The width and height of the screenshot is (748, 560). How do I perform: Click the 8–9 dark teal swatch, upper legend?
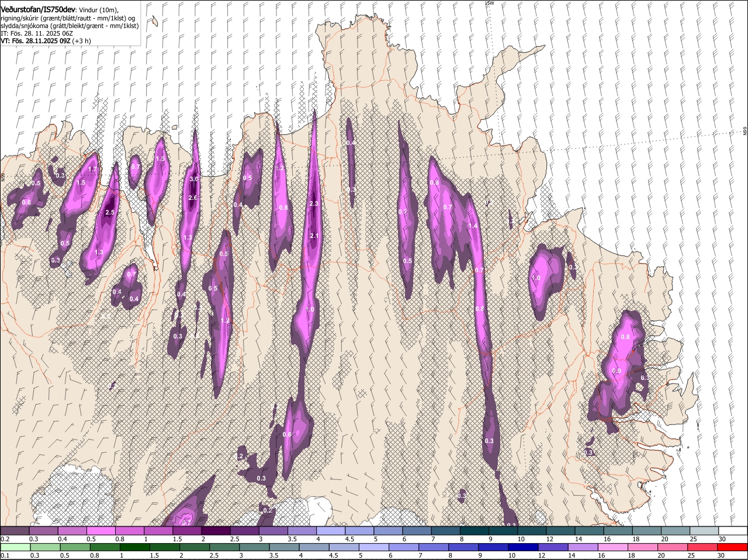475,530
